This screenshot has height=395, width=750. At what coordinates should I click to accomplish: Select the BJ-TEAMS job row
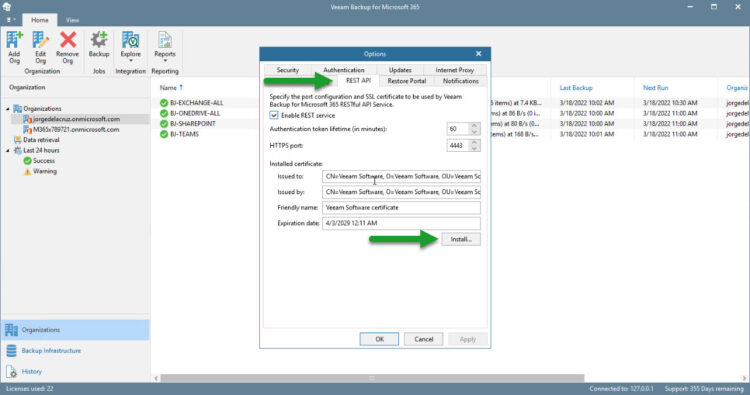tap(184, 134)
